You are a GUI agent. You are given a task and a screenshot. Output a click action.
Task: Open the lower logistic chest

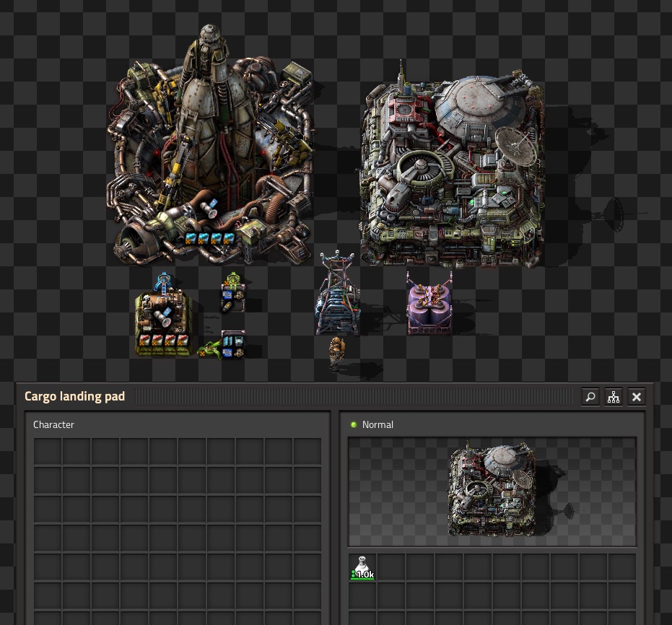pos(233,344)
